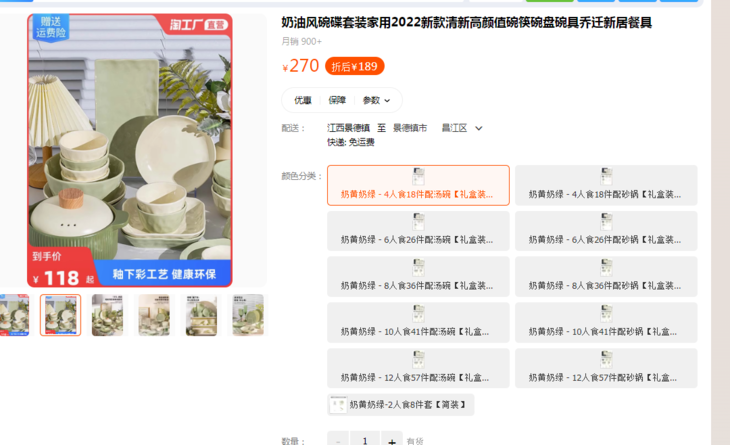This screenshot has height=445, width=730.
Task: Select 奶黄奶绿 10人食41件配汤碗 option
Action: [x=418, y=323]
